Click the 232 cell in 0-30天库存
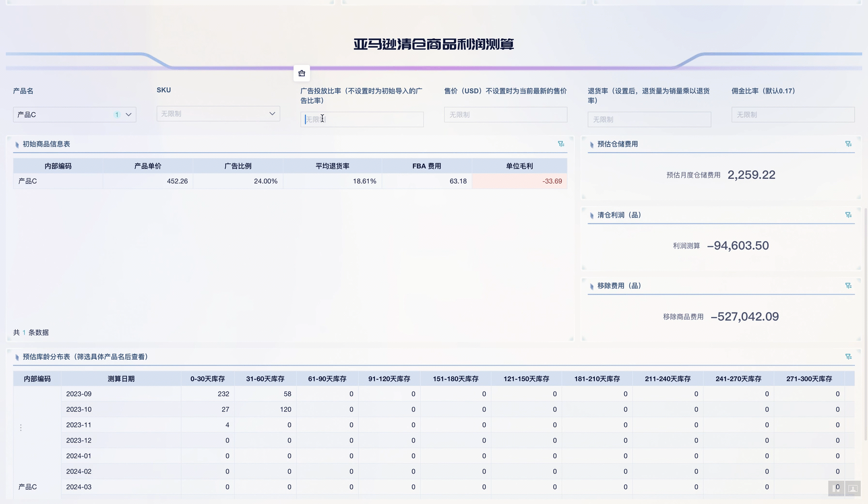Viewport: 868px width, 504px height. click(208, 394)
